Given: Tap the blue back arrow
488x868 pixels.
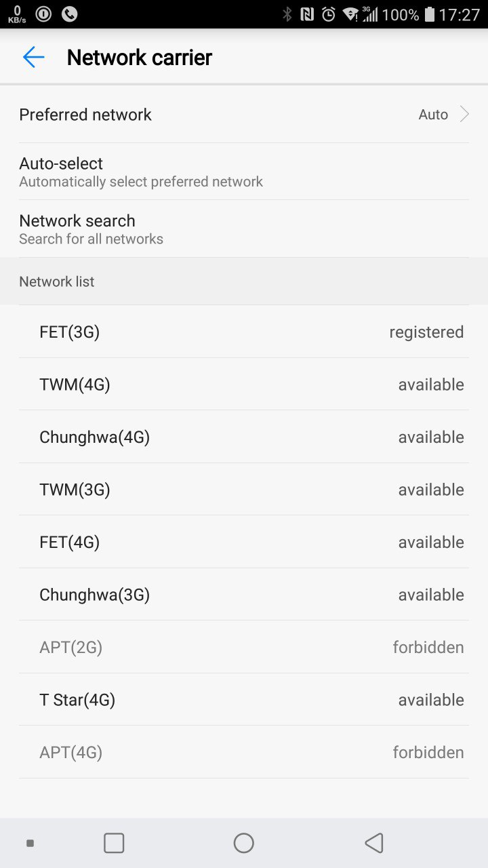Looking at the screenshot, I should (x=33, y=58).
